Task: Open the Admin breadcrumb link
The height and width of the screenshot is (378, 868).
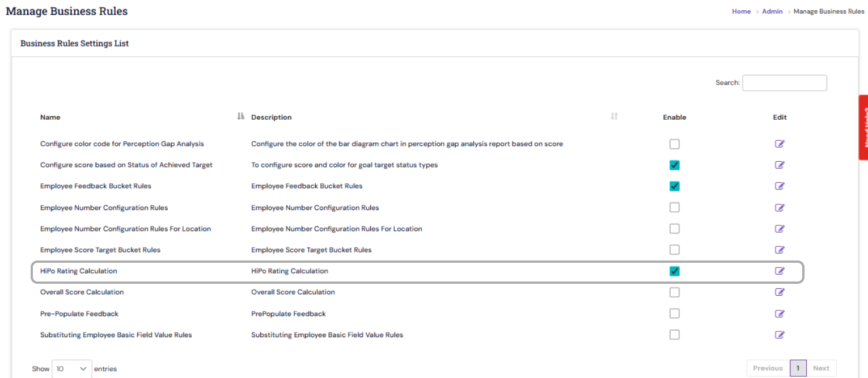Action: [x=772, y=11]
